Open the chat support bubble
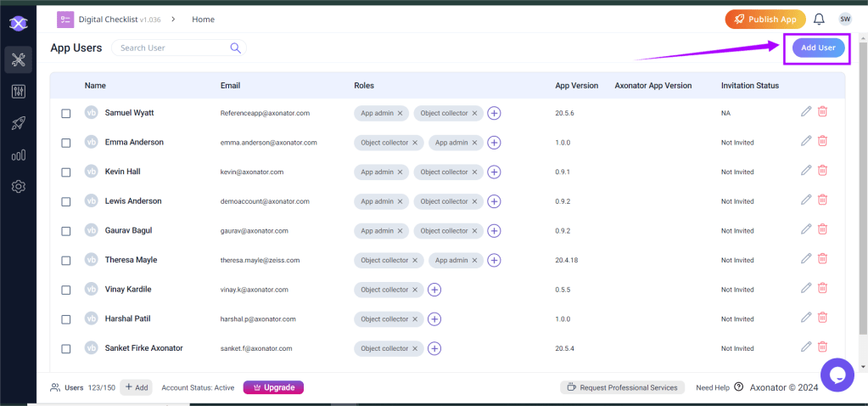This screenshot has width=868, height=406. (837, 374)
